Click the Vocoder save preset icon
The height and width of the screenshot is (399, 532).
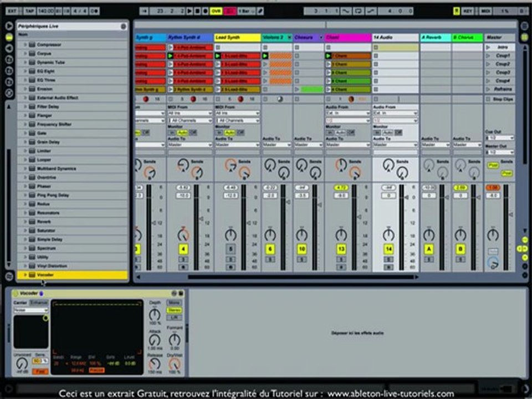tap(181, 293)
